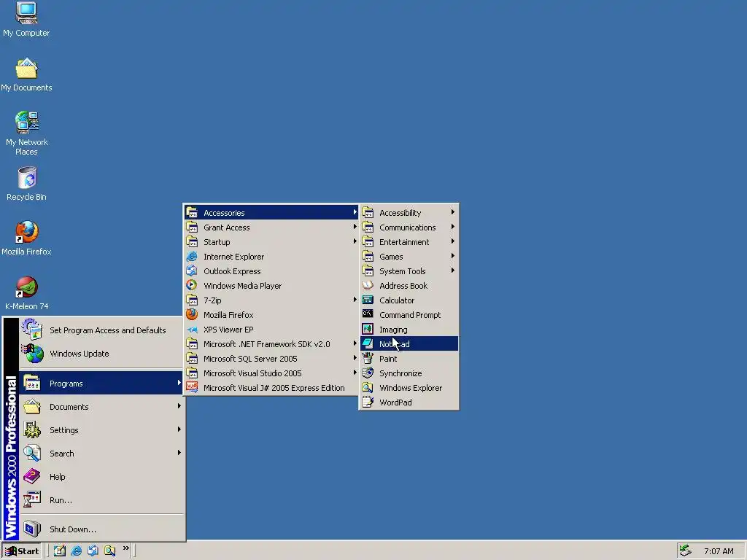This screenshot has height=560, width=747.
Task: Select Accessories in Programs menu
Action: click(x=271, y=212)
